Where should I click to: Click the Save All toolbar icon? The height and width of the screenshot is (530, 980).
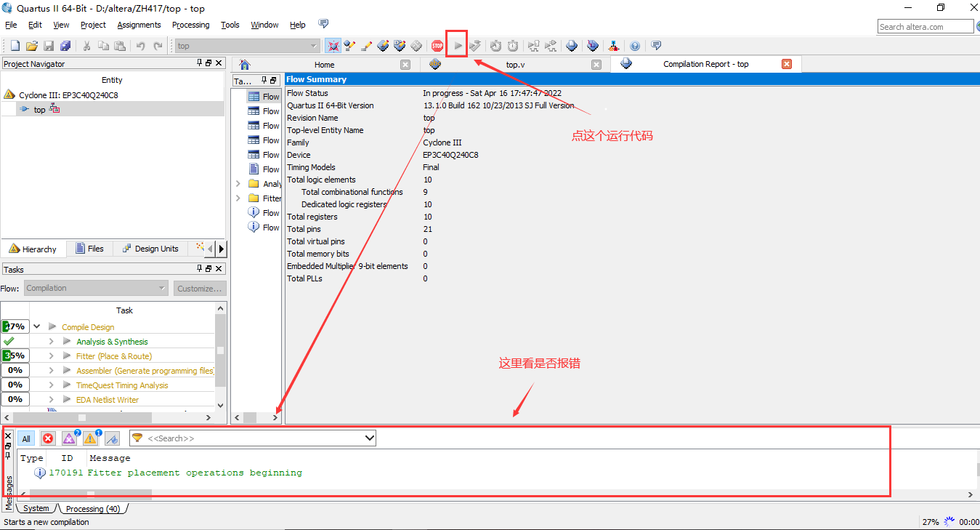click(x=65, y=46)
